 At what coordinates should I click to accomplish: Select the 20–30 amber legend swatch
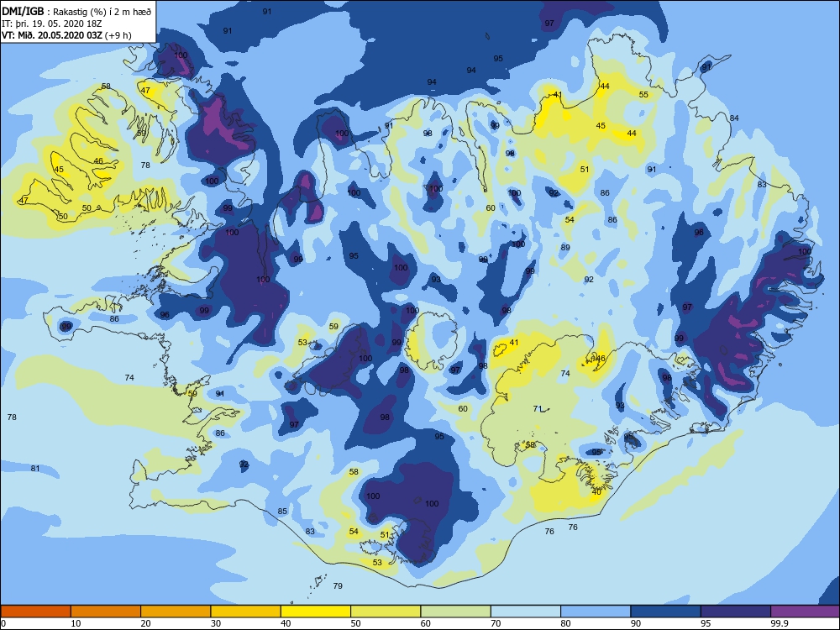pos(176,612)
